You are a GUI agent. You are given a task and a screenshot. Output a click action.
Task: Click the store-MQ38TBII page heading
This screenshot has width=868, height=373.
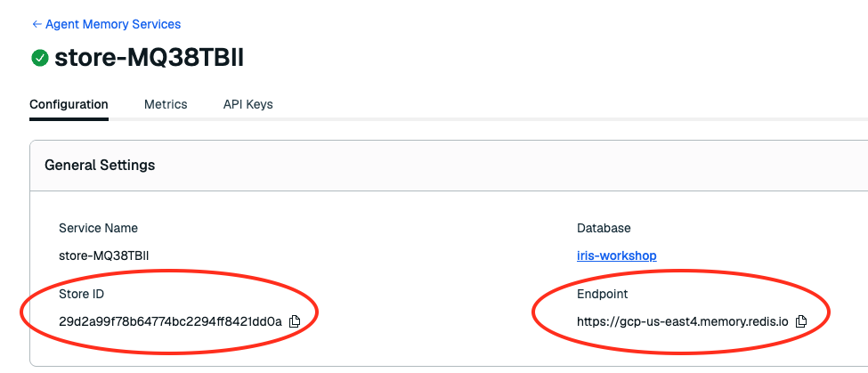(x=149, y=58)
